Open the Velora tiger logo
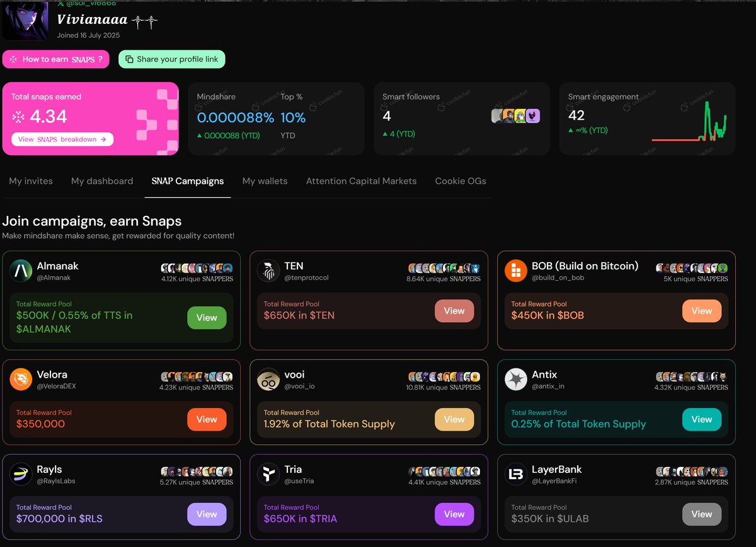 21,380
